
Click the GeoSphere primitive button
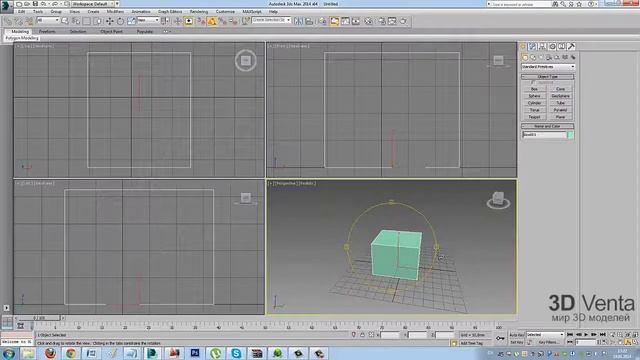coord(560,96)
